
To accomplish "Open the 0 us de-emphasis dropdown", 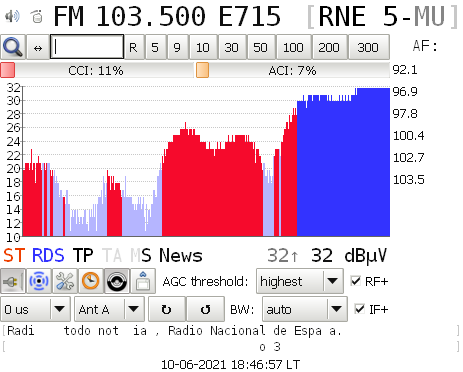I will click(x=35, y=309).
